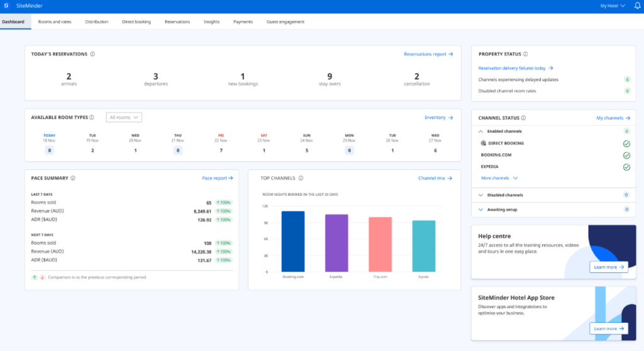The height and width of the screenshot is (351, 644).
Task: Expand the Disabled channels section
Action: click(x=480, y=195)
